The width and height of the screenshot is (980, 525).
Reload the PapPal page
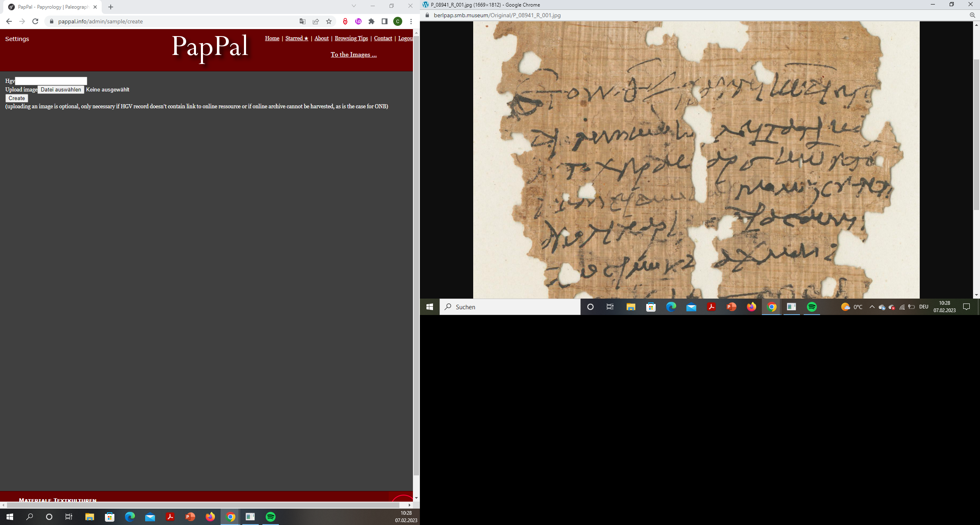35,21
